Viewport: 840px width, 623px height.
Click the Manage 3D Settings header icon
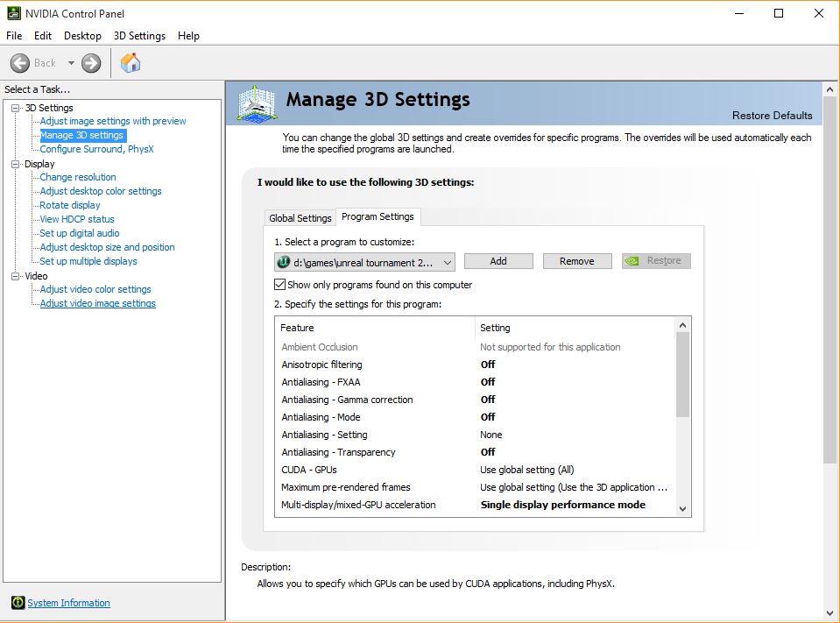[x=257, y=103]
